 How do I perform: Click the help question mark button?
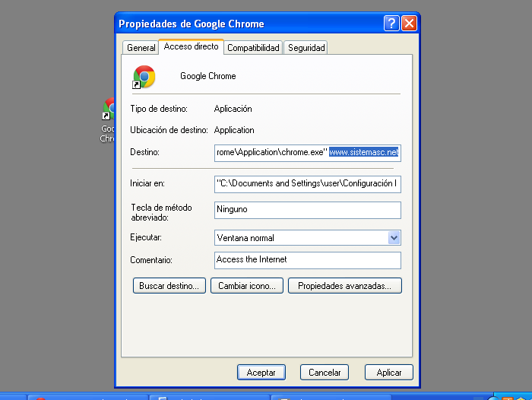(391, 24)
